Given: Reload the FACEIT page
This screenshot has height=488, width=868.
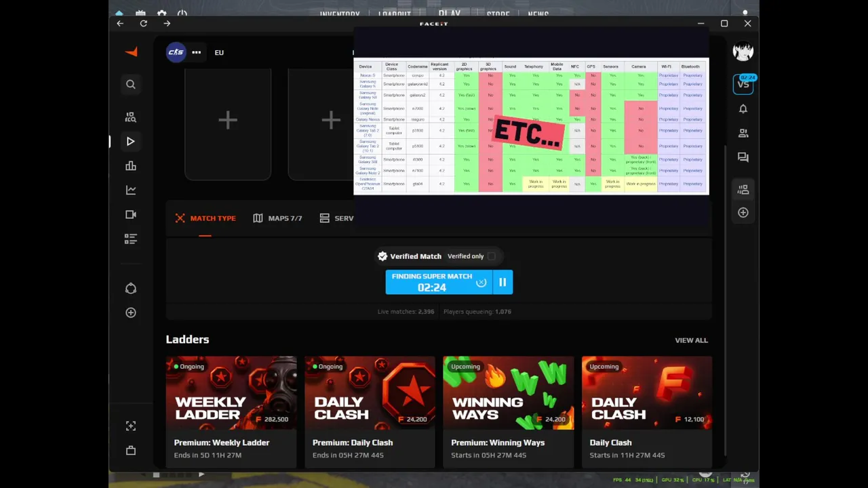Looking at the screenshot, I should (x=144, y=24).
